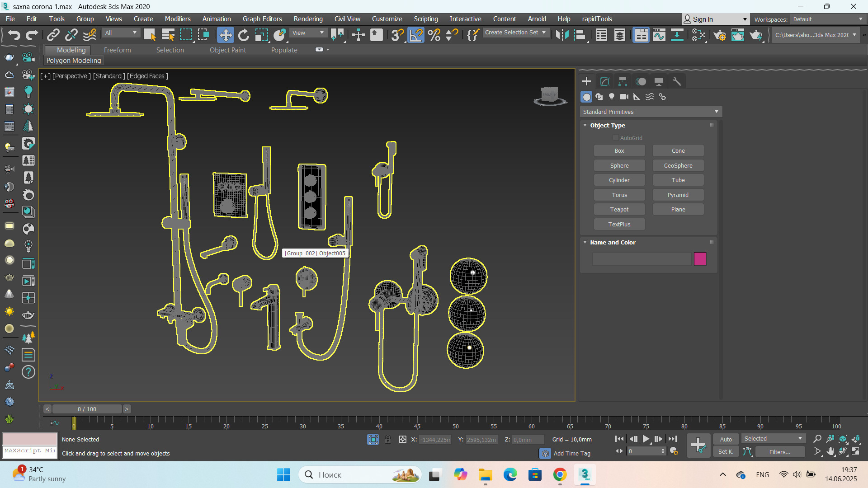Select the Cameras category icon
The image size is (868, 488).
click(624, 97)
